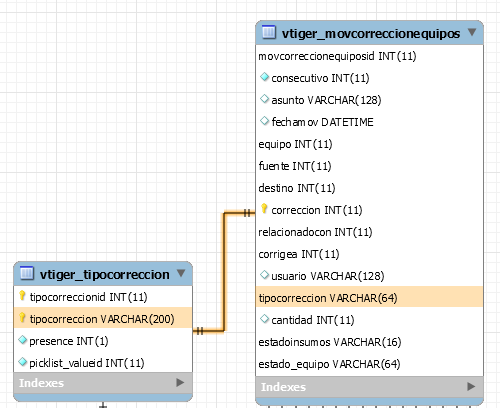Click the diamond icon beside cantidad
The image size is (500, 408).
(x=264, y=319)
